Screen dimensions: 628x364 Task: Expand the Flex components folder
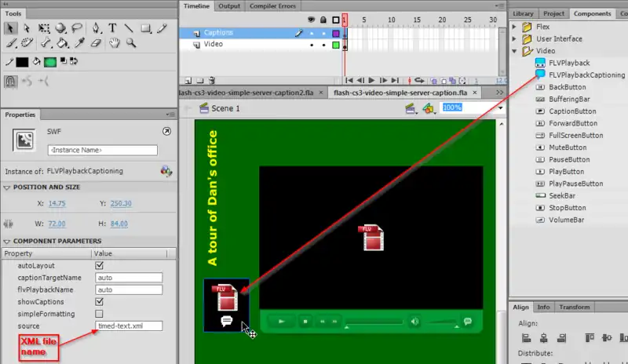click(x=516, y=27)
